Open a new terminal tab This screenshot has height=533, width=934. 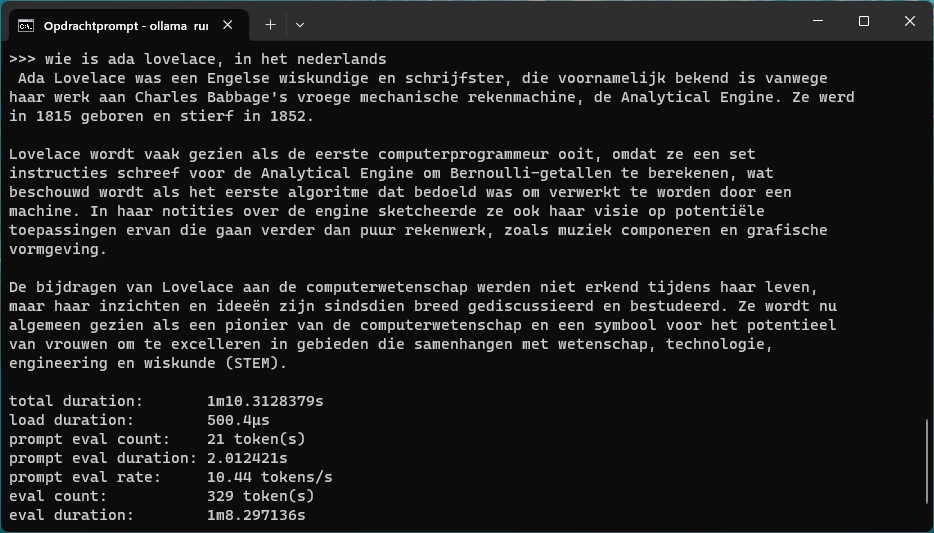pos(270,24)
